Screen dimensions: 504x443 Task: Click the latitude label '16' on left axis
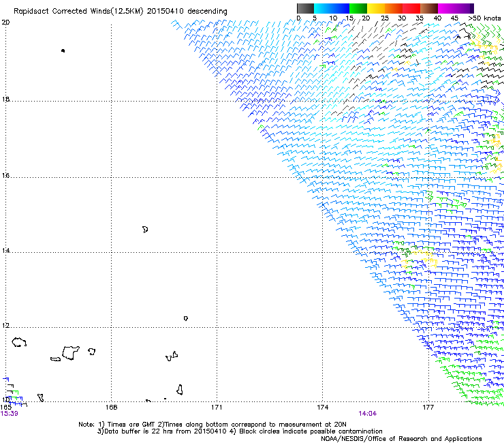pos(5,176)
